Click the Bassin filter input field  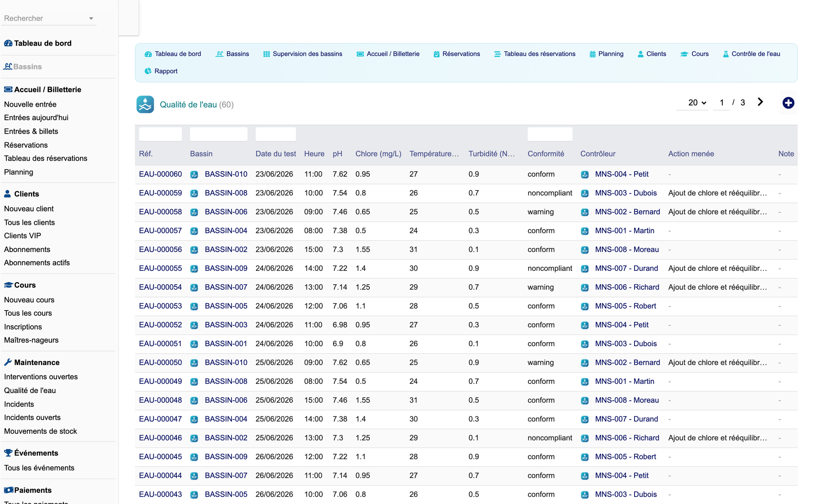219,134
